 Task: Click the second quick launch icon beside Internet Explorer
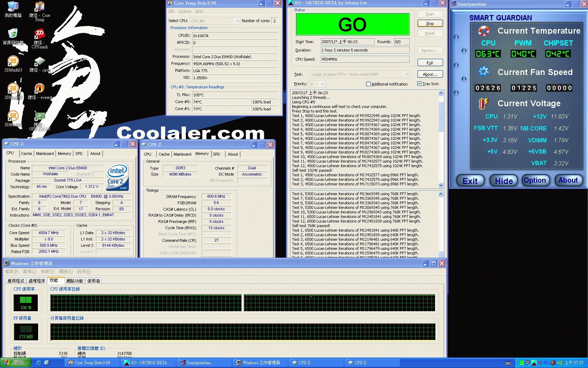pos(47,363)
